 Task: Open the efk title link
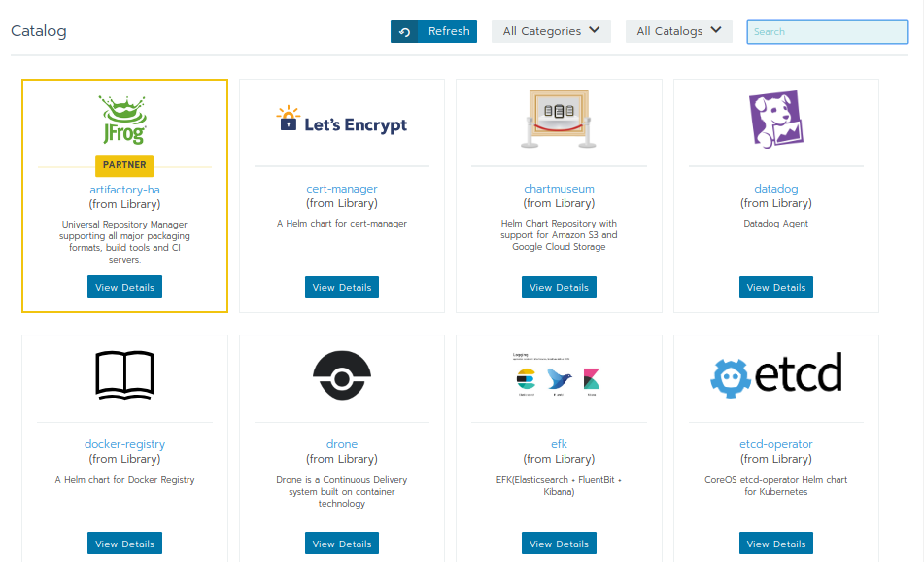pyautogui.click(x=559, y=444)
